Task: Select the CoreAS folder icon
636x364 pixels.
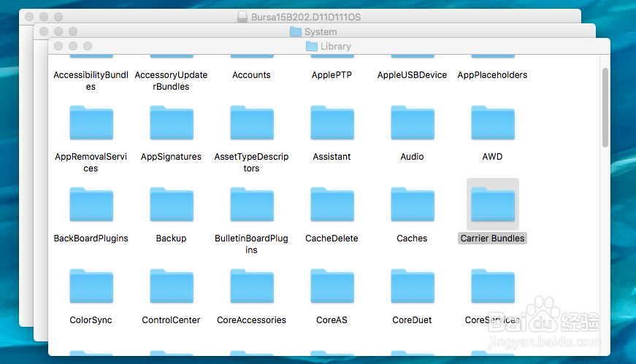Action: click(332, 286)
